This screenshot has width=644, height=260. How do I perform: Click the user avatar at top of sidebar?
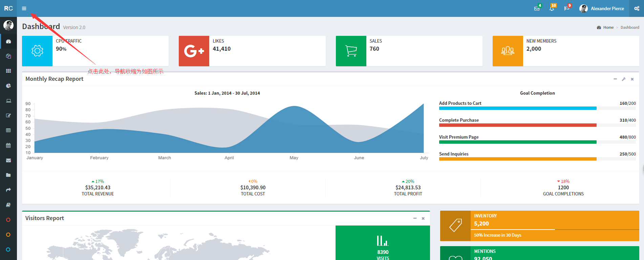8,25
